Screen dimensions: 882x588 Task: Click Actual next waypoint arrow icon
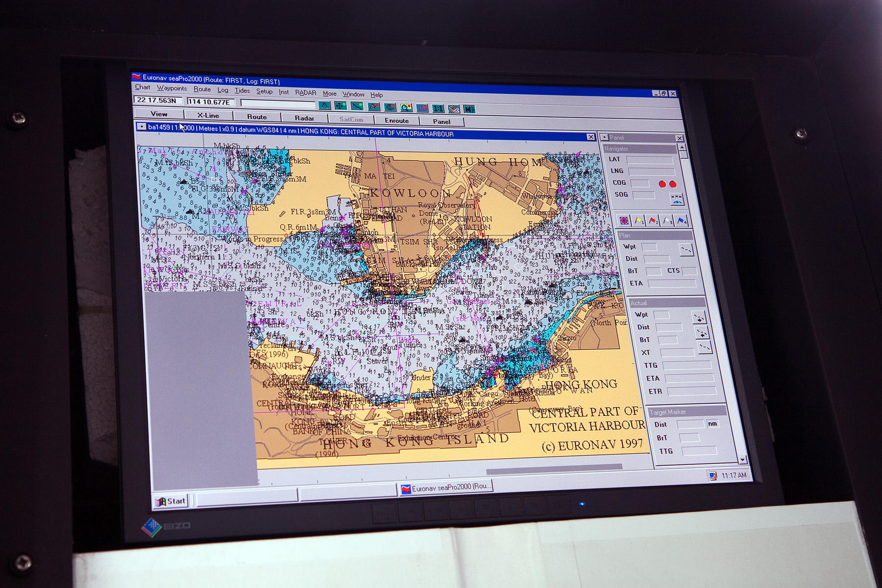(699, 318)
